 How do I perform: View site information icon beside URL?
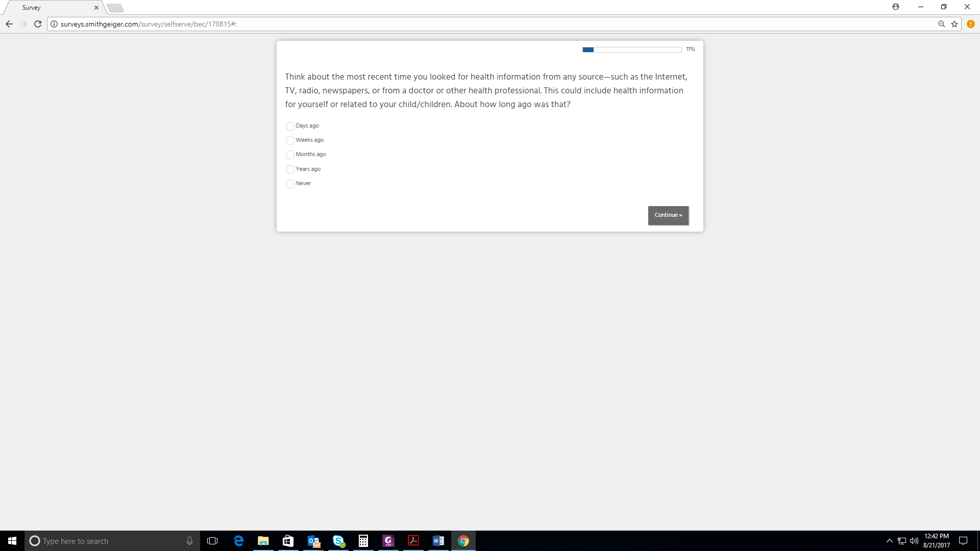pyautogui.click(x=54, y=24)
